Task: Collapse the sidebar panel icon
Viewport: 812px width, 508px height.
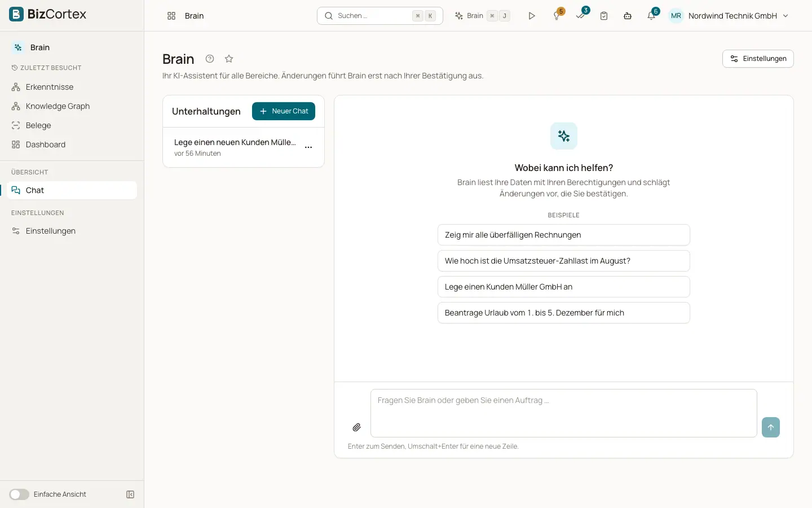Action: pos(130,494)
